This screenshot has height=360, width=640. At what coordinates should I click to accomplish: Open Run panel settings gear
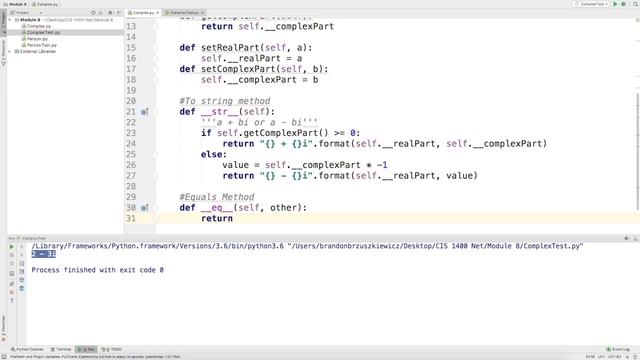(627, 238)
